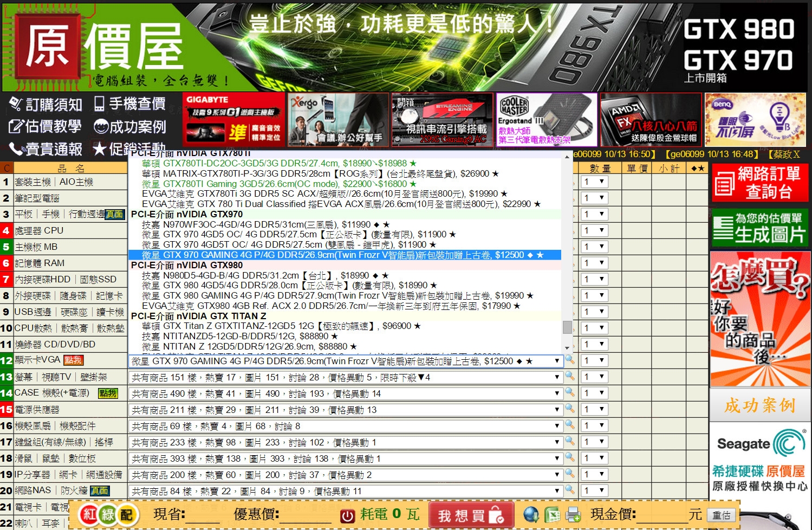Image resolution: width=812 pixels, height=530 pixels.
Task: Click the globe icon in bottom bar
Action: 531,514
